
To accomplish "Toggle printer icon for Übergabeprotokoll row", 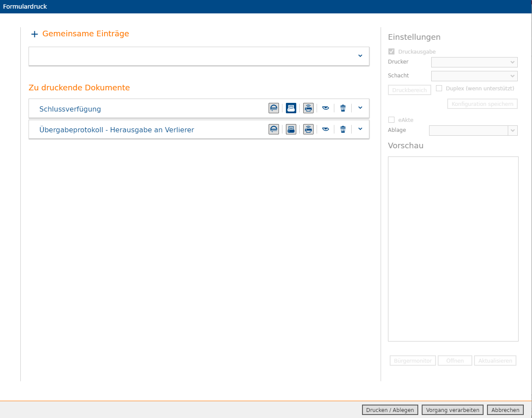I will (x=291, y=129).
